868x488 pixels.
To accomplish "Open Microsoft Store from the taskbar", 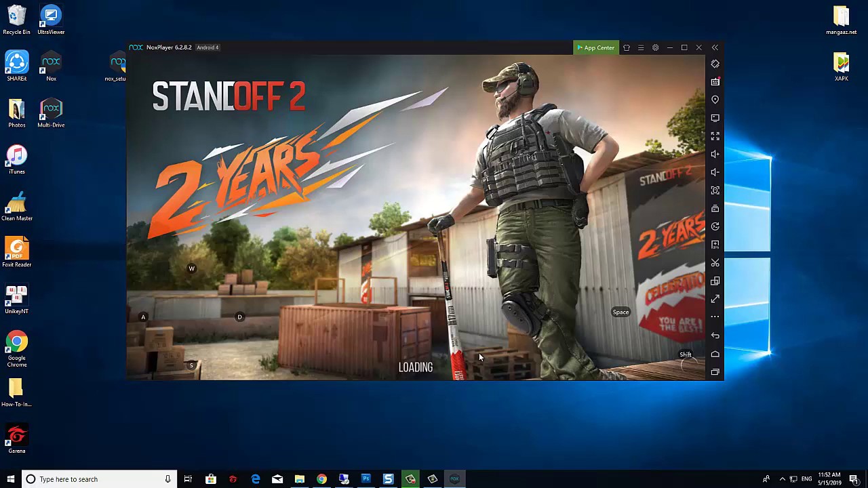I will pyautogui.click(x=211, y=479).
